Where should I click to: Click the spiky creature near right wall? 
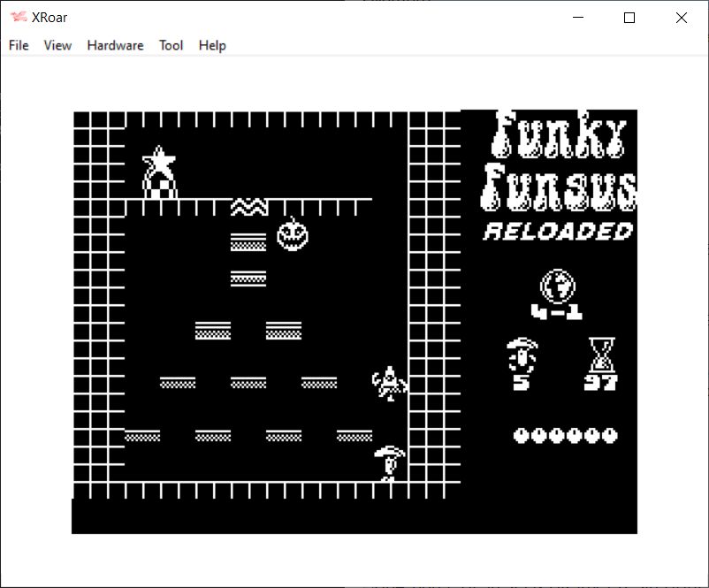click(388, 383)
